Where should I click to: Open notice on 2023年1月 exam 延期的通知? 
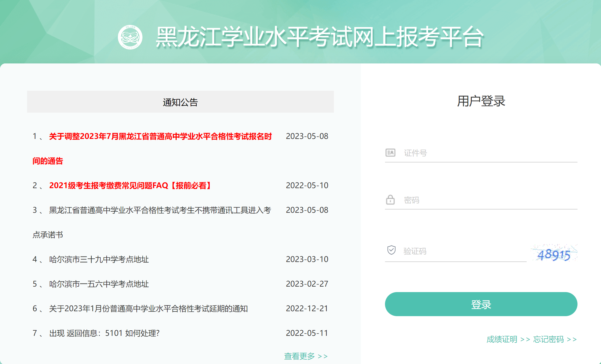tap(148, 308)
